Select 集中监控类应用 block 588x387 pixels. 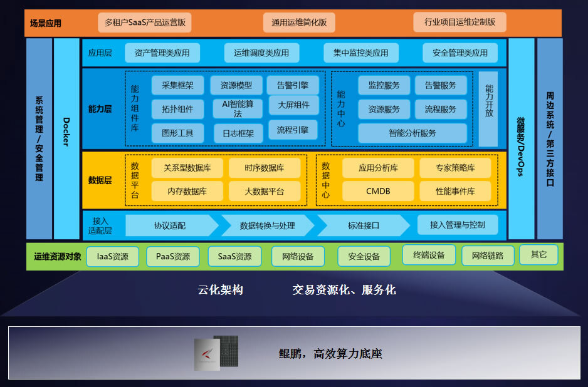click(360, 53)
